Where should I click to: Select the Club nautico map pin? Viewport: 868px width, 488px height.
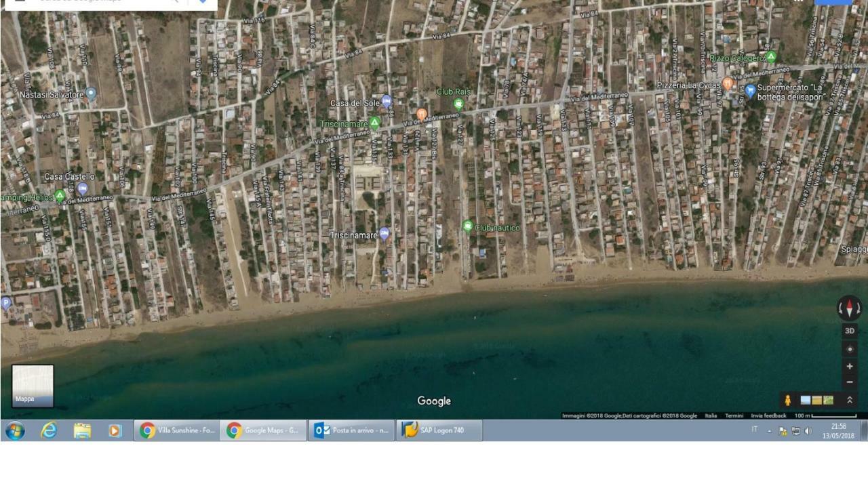tap(467, 226)
